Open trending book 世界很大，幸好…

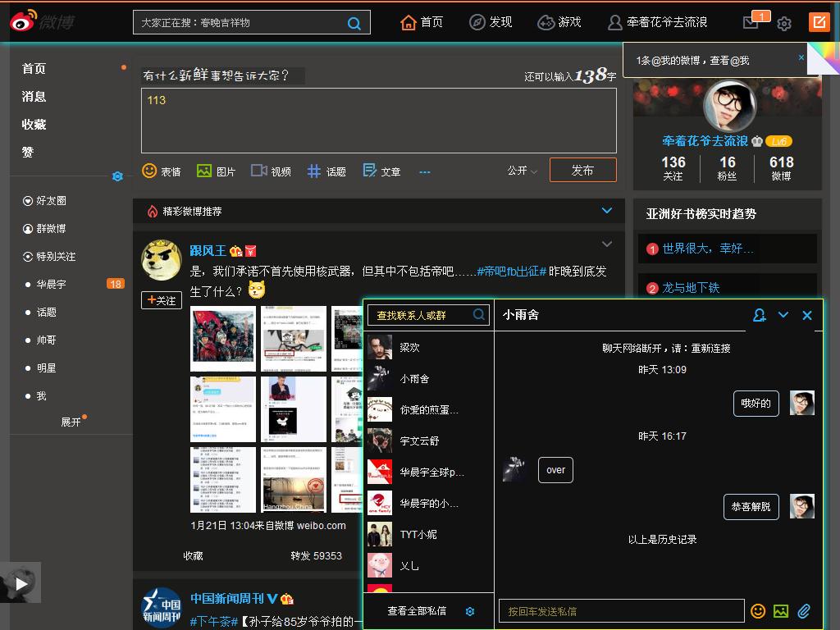coord(708,249)
